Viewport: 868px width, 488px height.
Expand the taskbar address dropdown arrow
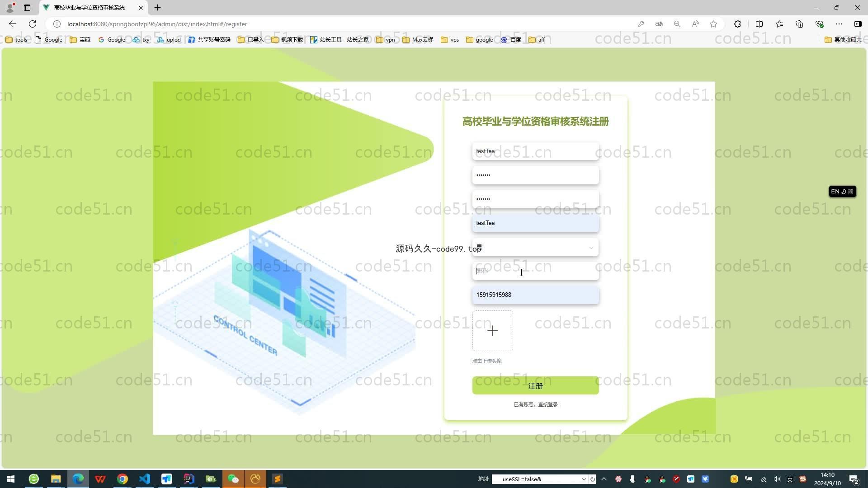coord(584,479)
